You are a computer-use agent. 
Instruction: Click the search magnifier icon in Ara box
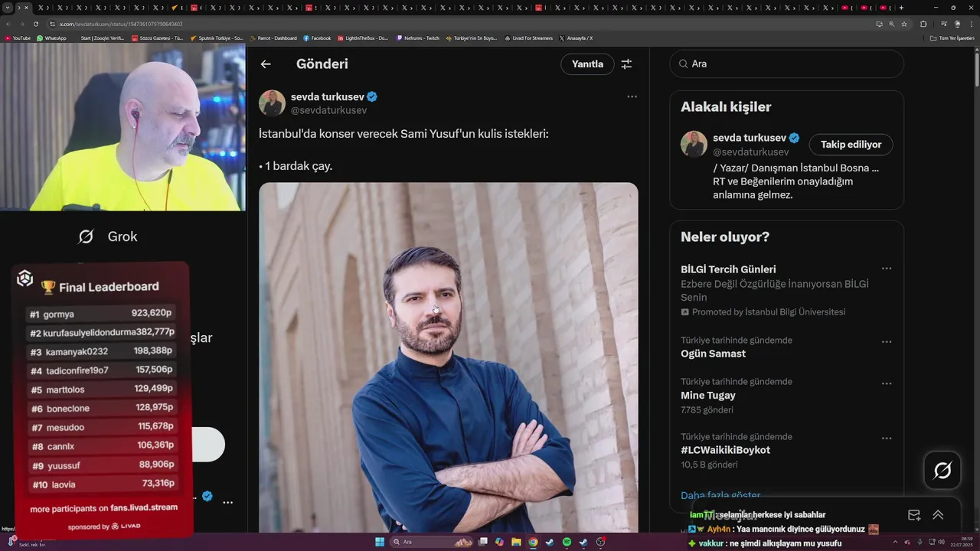682,64
